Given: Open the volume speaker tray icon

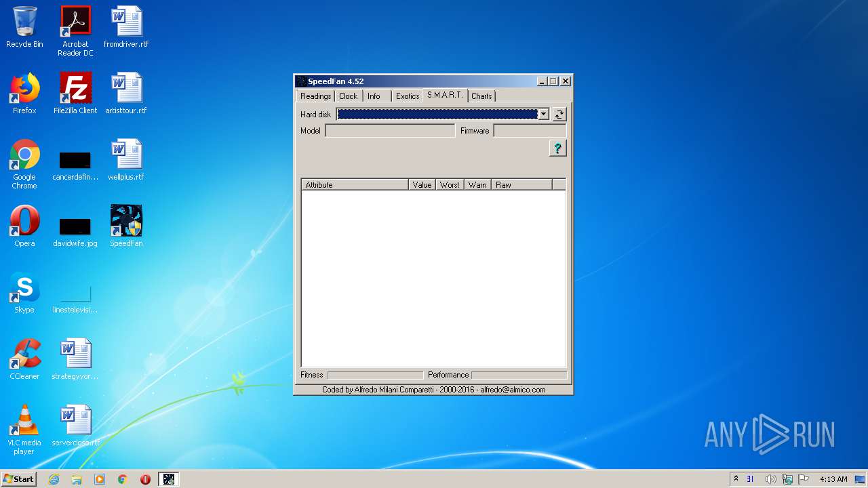Looking at the screenshot, I should coord(770,479).
